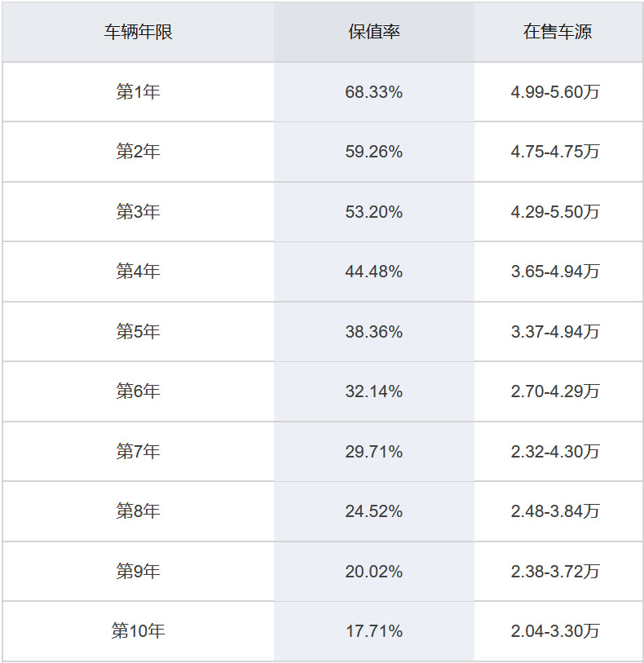
Task: Click the 在售车源 column header
Action: click(x=558, y=32)
